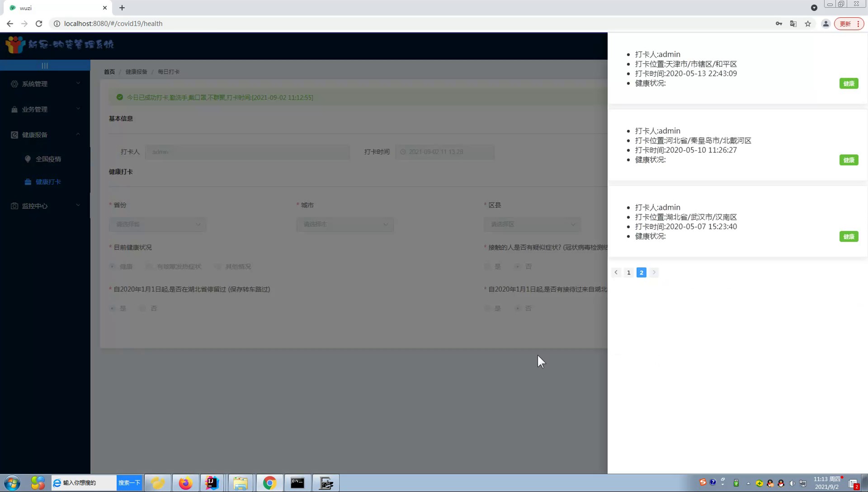Click the previous page arrow in pagination
The image size is (868, 492).
pyautogui.click(x=616, y=273)
